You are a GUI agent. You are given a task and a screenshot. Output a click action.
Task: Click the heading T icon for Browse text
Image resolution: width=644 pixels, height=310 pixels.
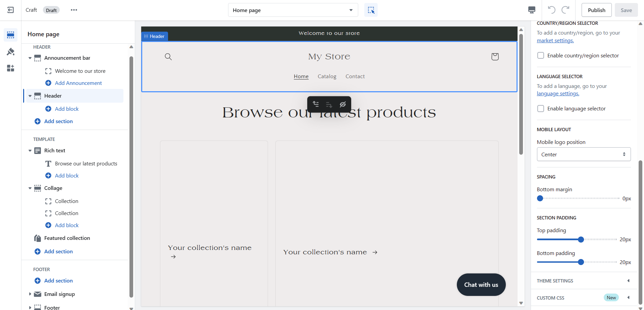pyautogui.click(x=48, y=164)
